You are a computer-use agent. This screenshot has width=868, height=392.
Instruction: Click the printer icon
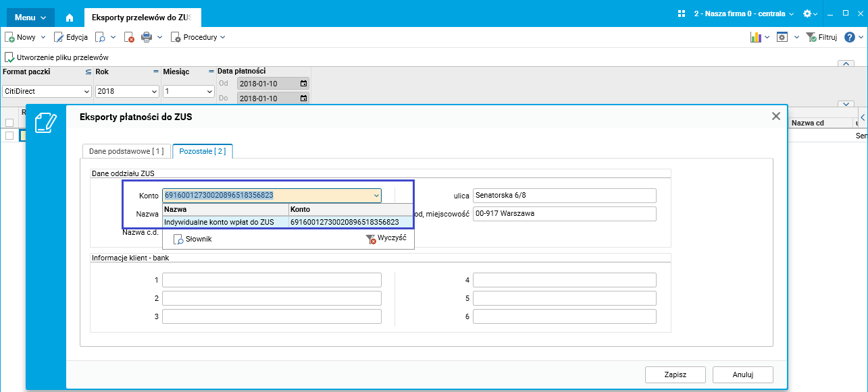147,38
